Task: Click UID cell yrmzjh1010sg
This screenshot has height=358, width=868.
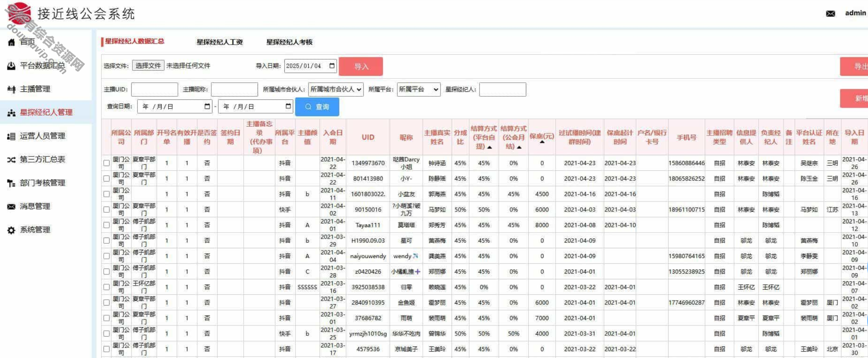Action: [368, 334]
